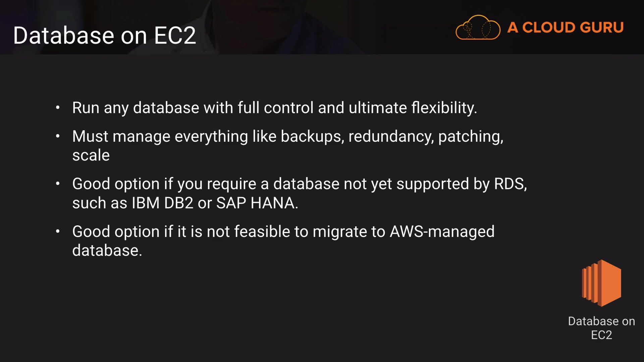This screenshot has height=362, width=644.
Task: Click the term 'RDS' in the third bullet
Action: pos(509,184)
